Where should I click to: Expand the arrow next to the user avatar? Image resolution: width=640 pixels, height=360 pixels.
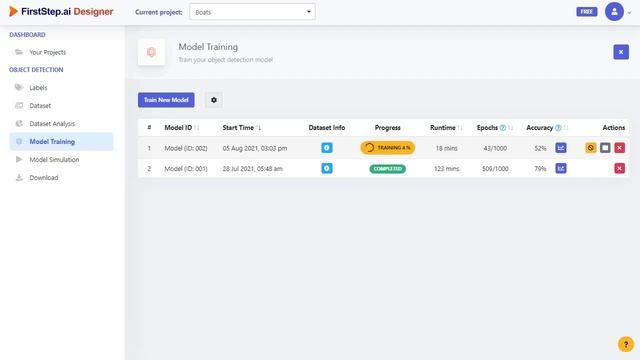[x=629, y=13]
